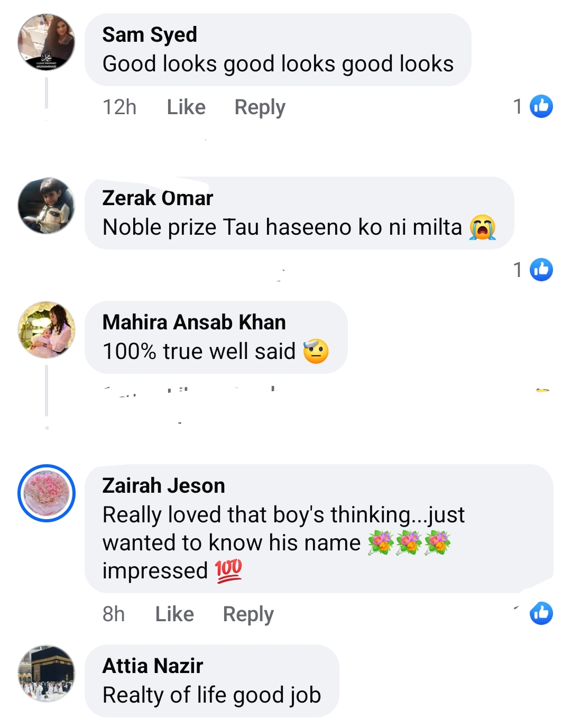
Task: Like Zairah Jeson's comment
Action: 174,614
